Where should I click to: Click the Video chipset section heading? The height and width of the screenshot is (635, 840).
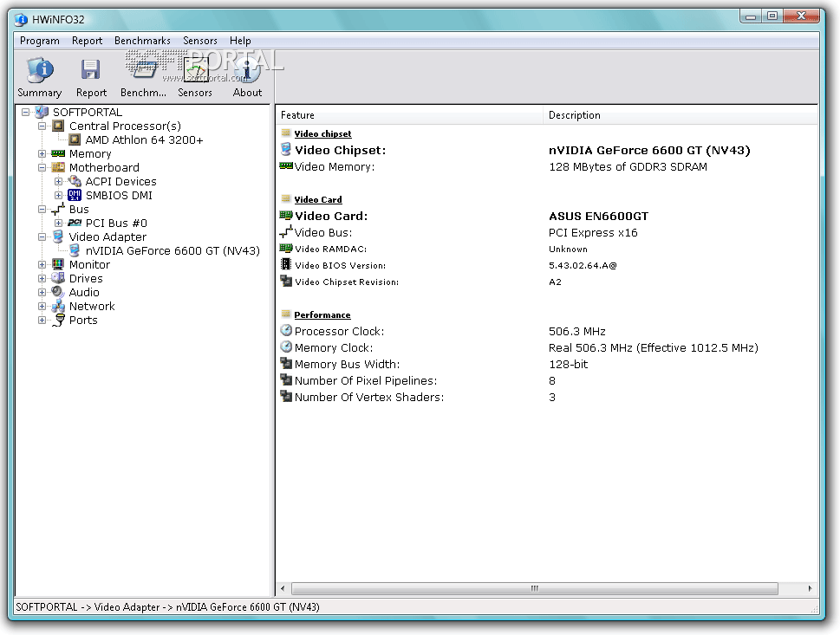click(322, 134)
